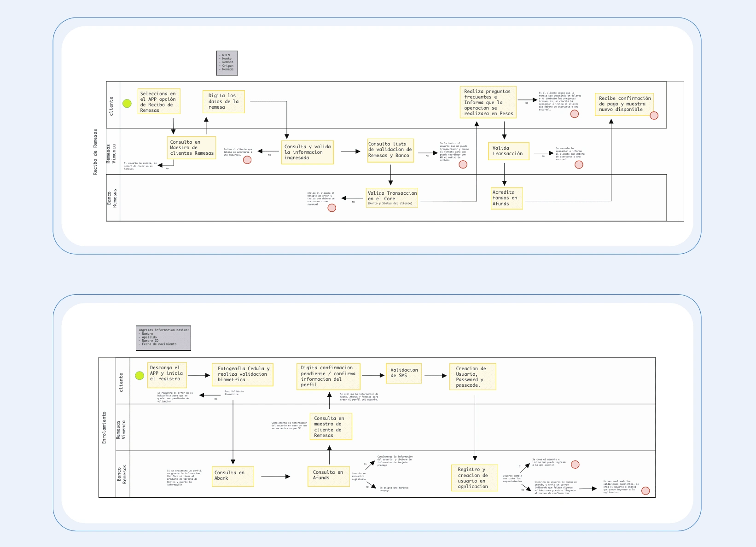Select the 'Consulta en Abank' note
756x547 pixels.
(x=233, y=476)
